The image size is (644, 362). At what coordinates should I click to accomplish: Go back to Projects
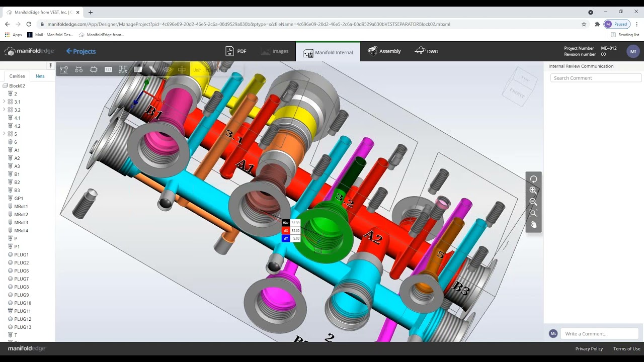(81, 51)
